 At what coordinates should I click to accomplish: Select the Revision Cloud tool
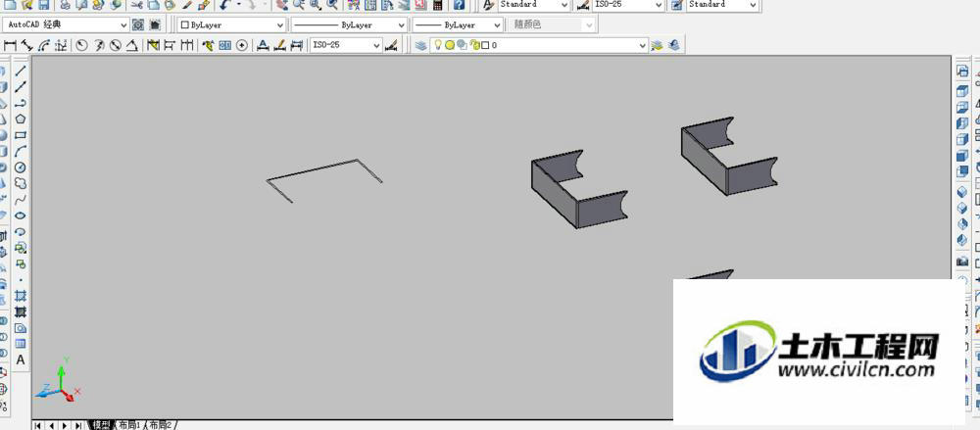click(21, 184)
